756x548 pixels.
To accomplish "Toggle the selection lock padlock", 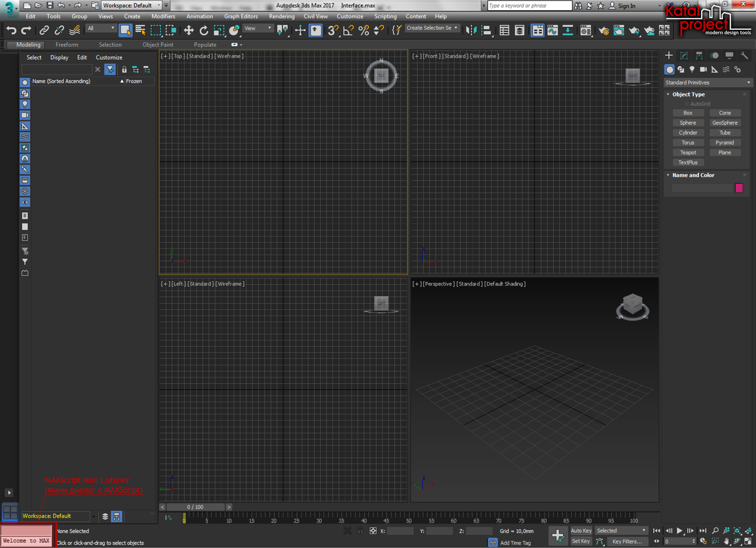I will click(x=360, y=531).
